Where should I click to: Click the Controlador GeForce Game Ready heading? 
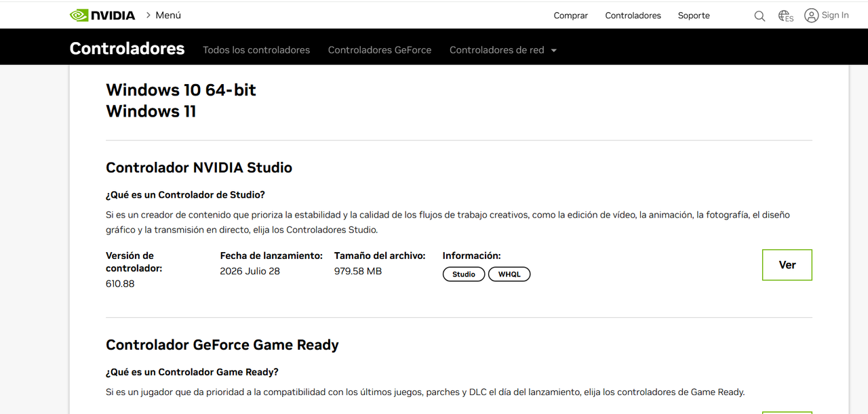(222, 345)
